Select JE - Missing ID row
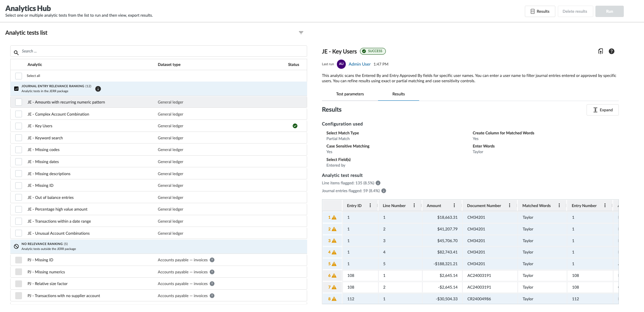Image resolution: width=644 pixels, height=312 pixels. (x=159, y=185)
